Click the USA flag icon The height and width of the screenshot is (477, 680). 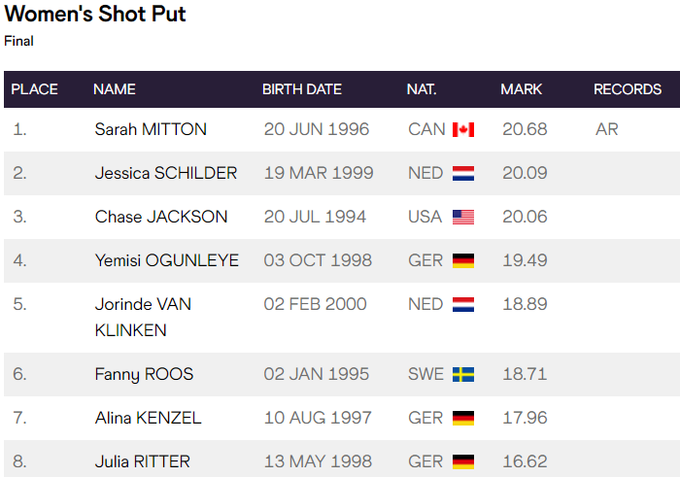point(463,217)
